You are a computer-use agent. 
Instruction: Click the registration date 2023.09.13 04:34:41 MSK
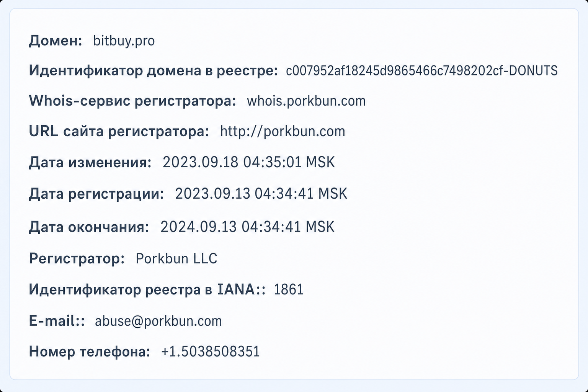point(261,194)
